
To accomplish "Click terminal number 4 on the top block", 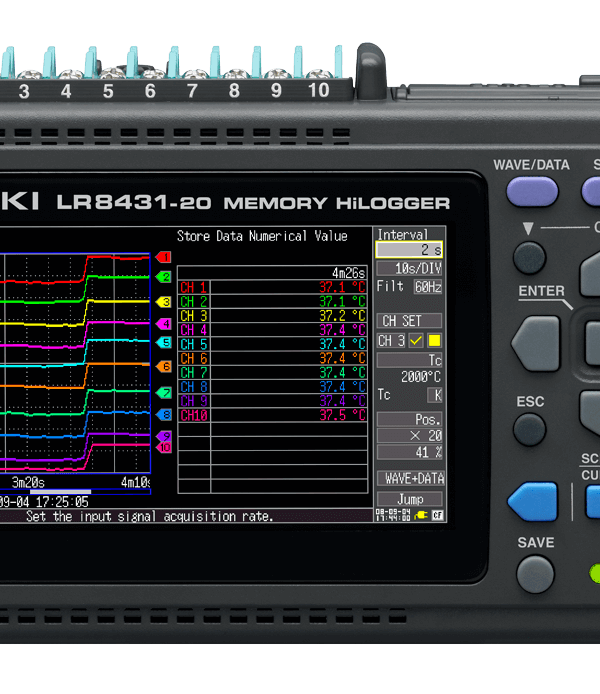I will click(x=66, y=92).
